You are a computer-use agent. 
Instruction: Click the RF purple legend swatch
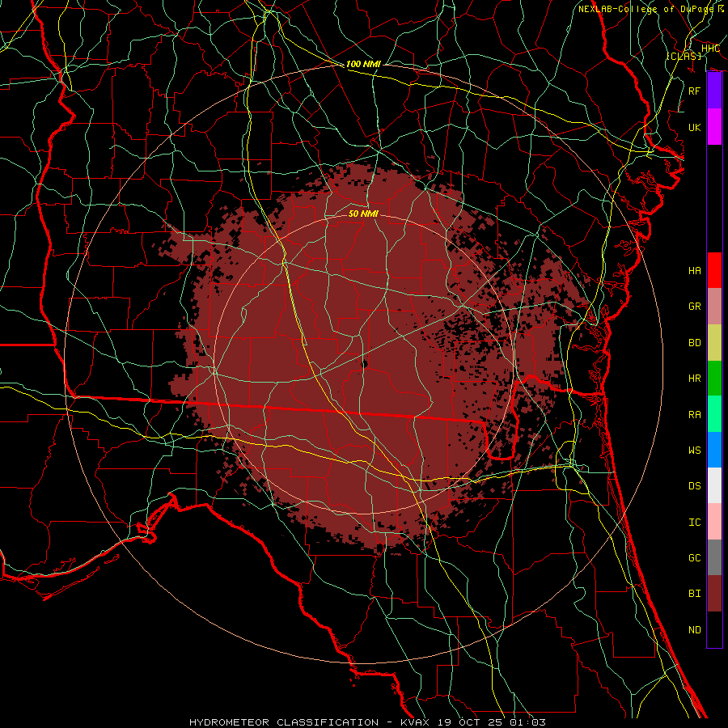[x=713, y=91]
